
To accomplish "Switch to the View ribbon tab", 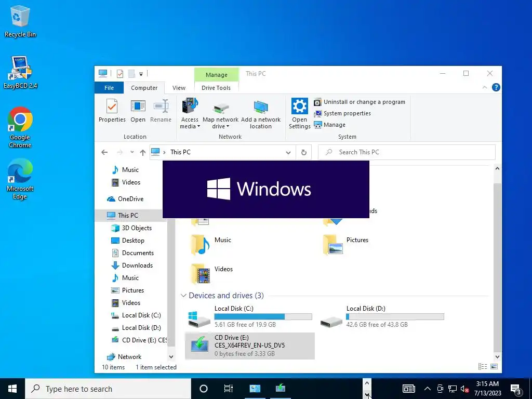I will [x=179, y=88].
